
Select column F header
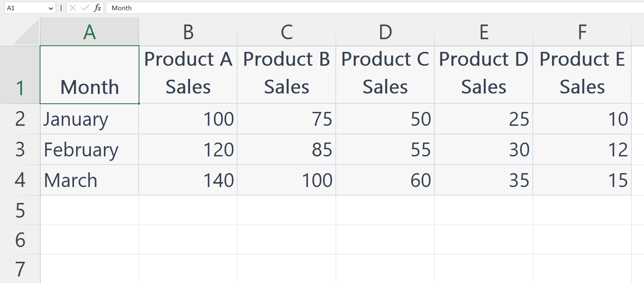click(581, 31)
